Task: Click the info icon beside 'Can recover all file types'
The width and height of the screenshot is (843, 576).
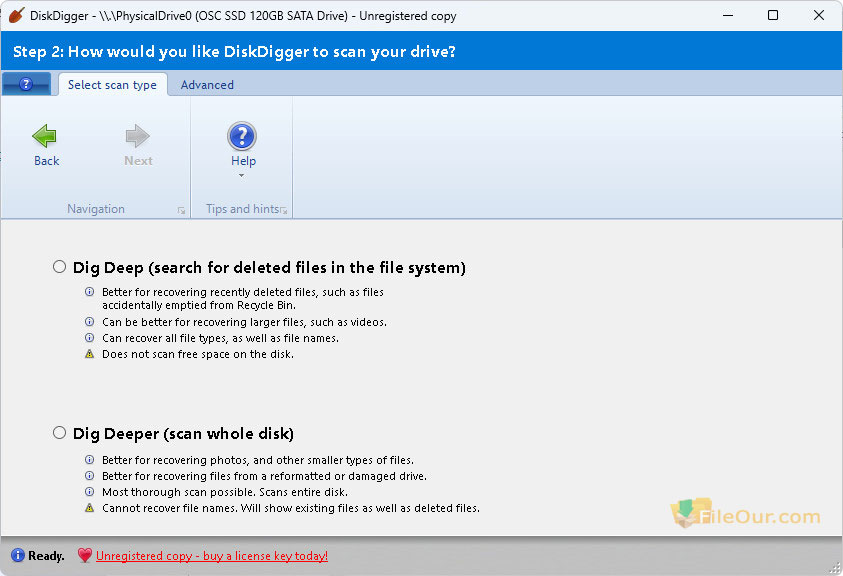Action: pyautogui.click(x=90, y=338)
